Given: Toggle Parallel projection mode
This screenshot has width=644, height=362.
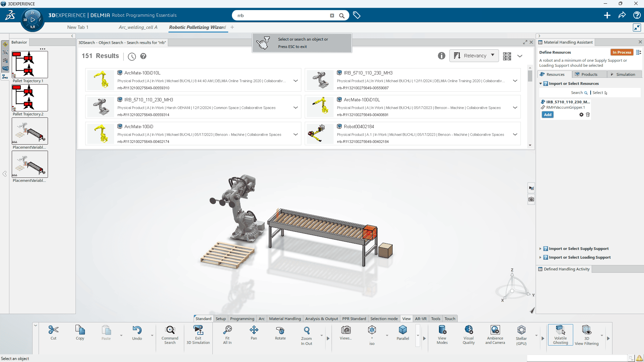Looking at the screenshot, I should [403, 334].
